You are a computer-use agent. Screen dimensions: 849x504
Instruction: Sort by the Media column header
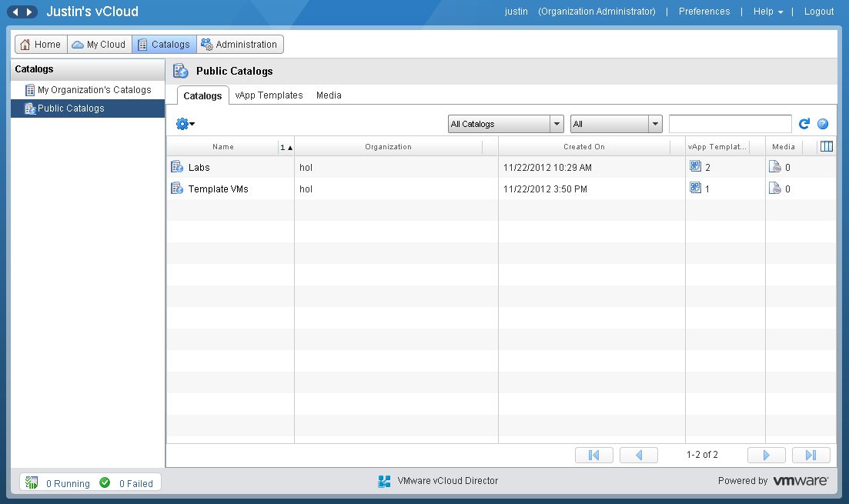(783, 147)
